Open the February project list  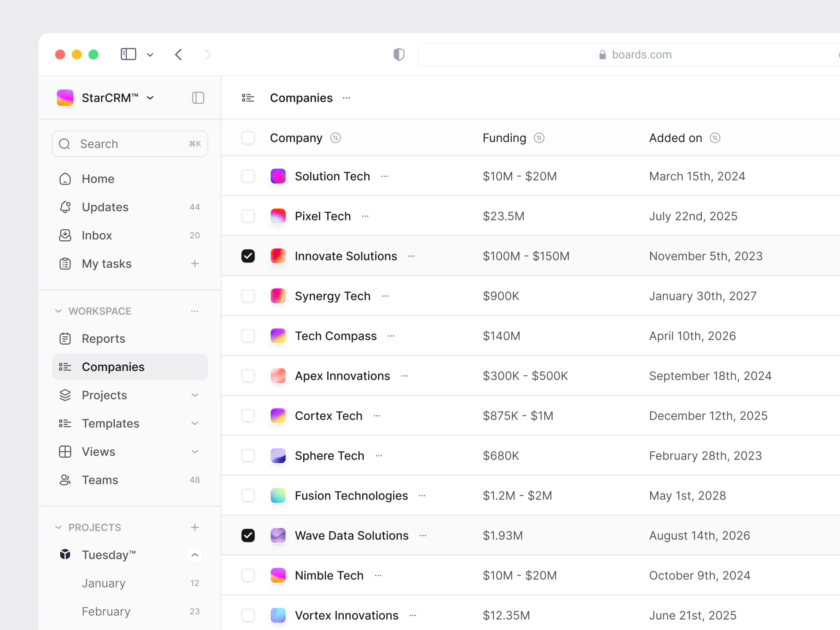coord(130,612)
